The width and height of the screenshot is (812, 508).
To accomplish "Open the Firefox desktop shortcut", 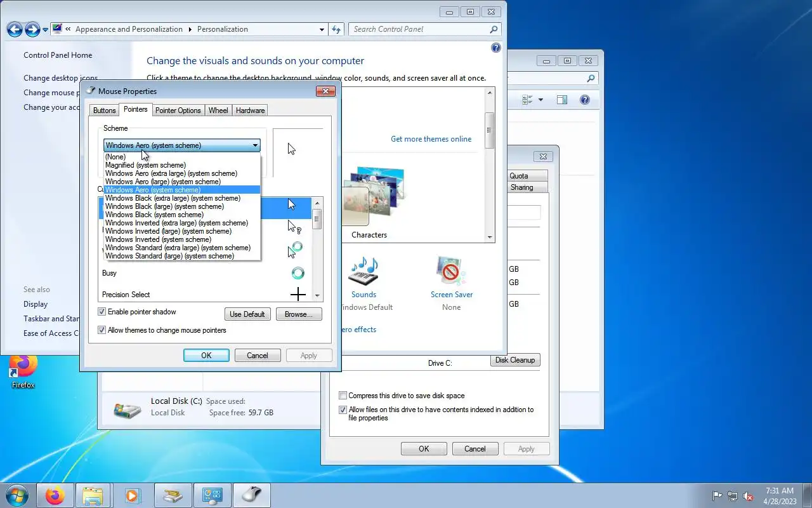I will click(23, 371).
